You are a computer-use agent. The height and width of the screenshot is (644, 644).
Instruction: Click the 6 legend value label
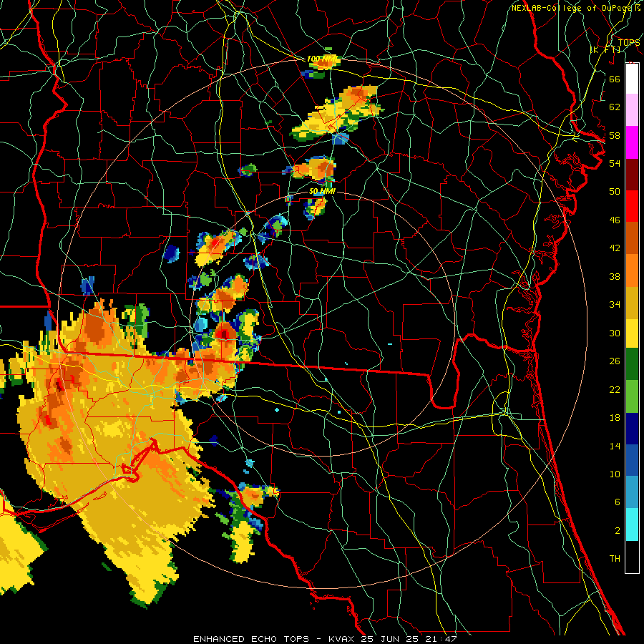(617, 502)
